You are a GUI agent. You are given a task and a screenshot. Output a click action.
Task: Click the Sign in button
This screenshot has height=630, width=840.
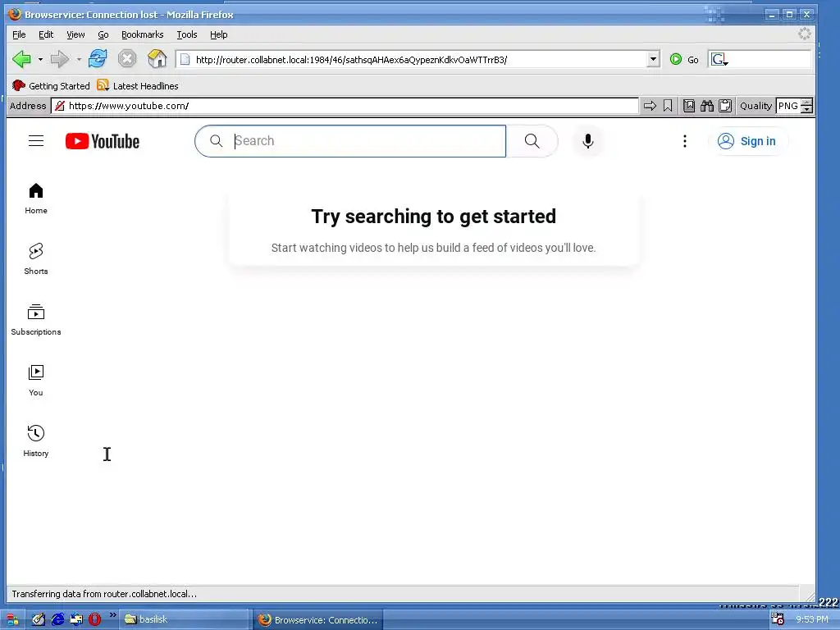pyautogui.click(x=746, y=141)
